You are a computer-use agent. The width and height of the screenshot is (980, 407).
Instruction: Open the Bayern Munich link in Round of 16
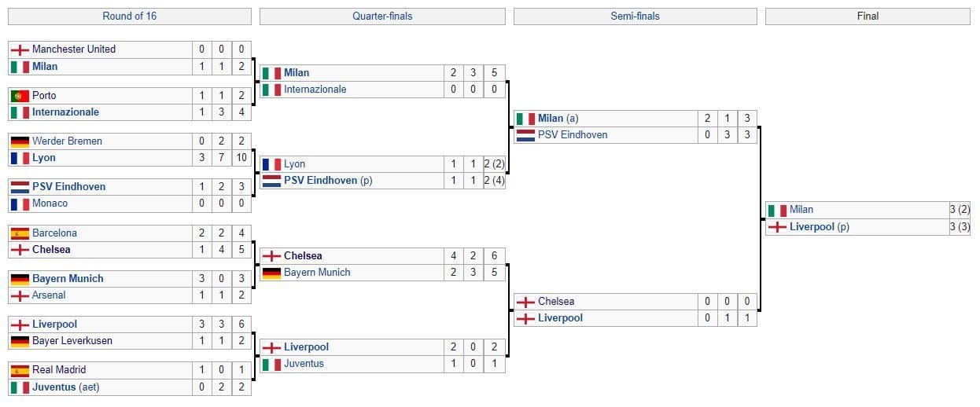pos(68,279)
